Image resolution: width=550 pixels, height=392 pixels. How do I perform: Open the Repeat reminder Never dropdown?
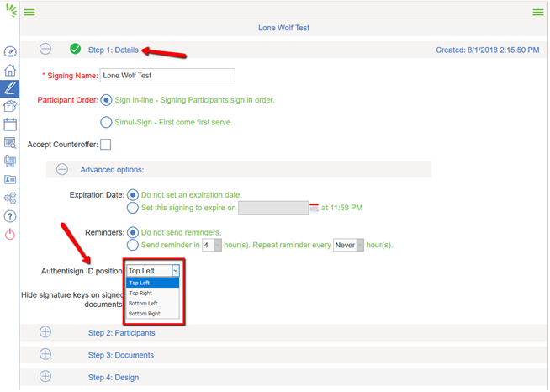[x=348, y=246]
